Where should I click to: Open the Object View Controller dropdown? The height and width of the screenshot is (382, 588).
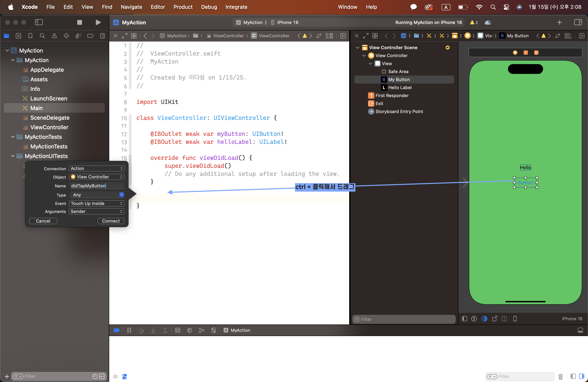97,177
